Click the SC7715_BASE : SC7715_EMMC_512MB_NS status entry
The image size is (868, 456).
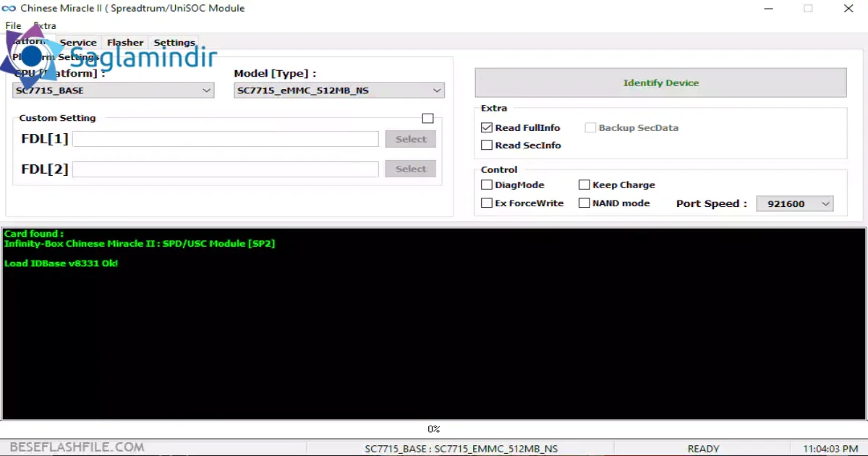point(461,449)
